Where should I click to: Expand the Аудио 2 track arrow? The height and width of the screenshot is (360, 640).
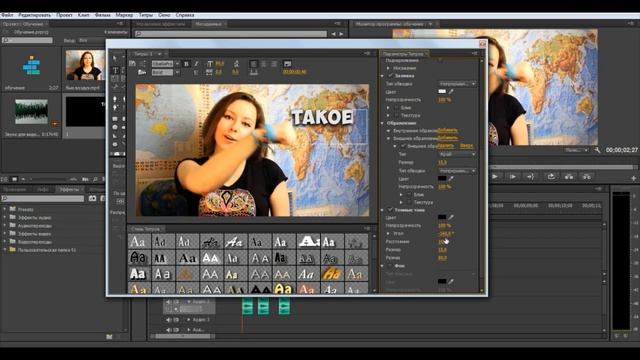pos(189,302)
